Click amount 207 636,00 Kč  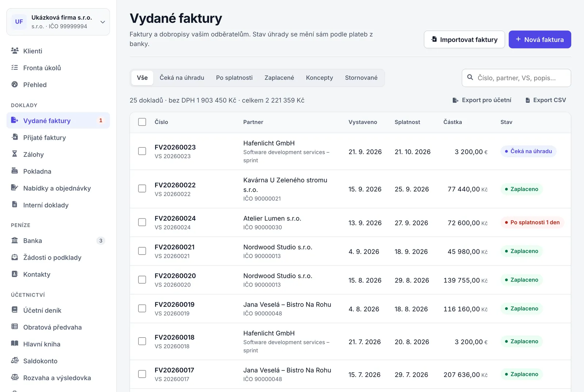click(x=465, y=374)
